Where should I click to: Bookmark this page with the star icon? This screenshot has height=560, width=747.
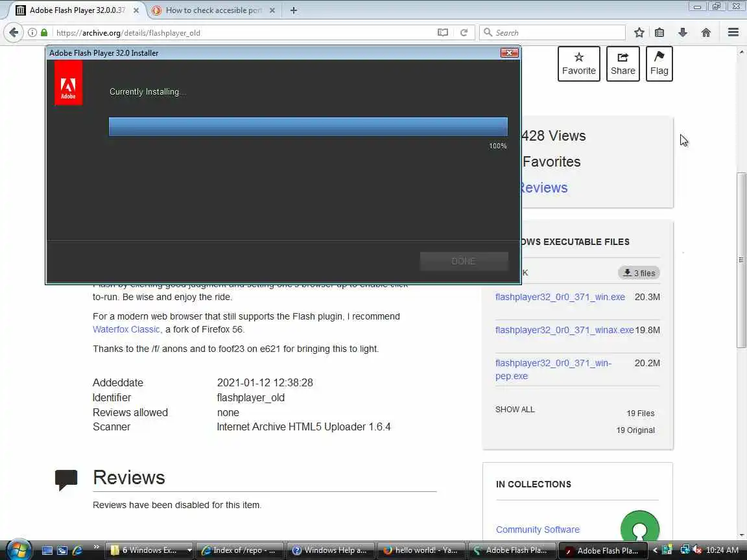639,32
